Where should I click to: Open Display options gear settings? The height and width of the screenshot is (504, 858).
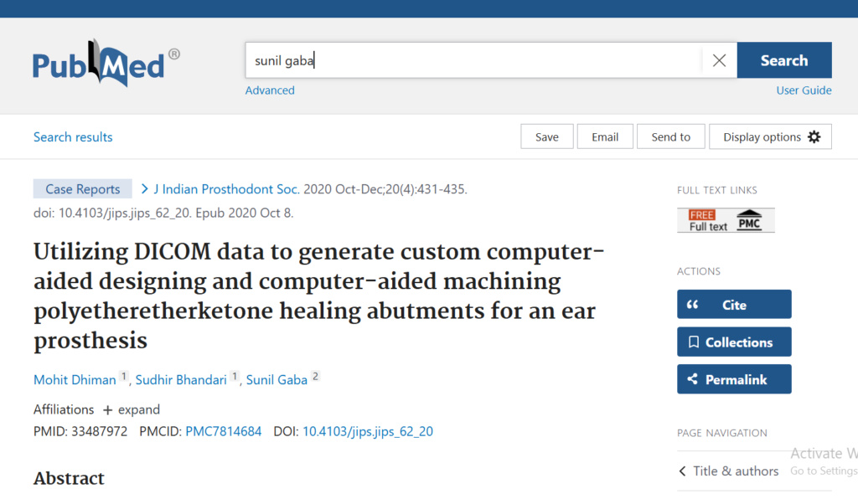pos(770,137)
